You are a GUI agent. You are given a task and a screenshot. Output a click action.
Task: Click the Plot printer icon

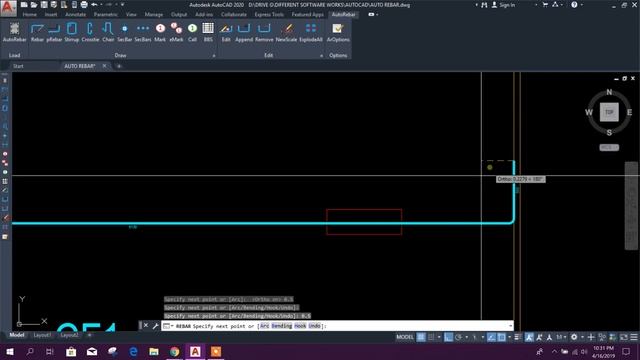pyautogui.click(x=84, y=5)
